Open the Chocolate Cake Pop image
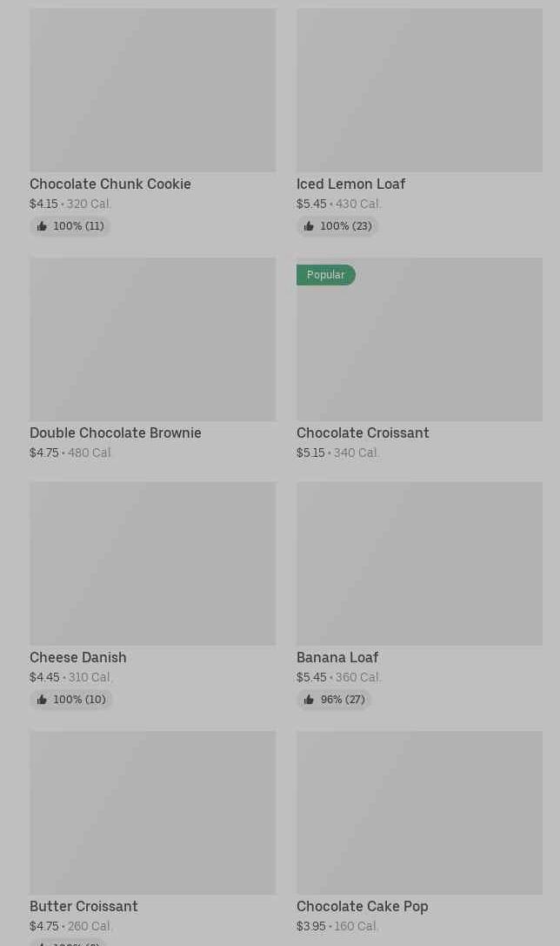This screenshot has width=560, height=946. point(419,812)
